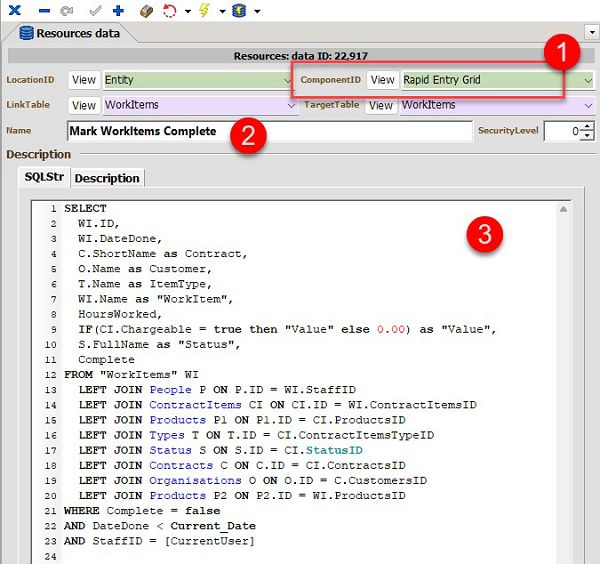The width and height of the screenshot is (600, 564).
Task: Click the SecurityLevel number field
Action: (562, 131)
